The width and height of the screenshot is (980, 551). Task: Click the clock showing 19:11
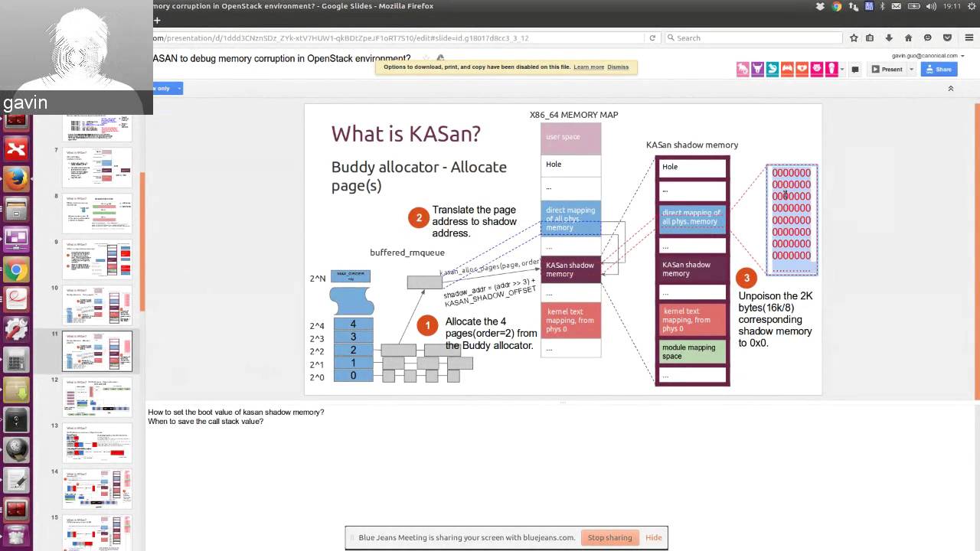pyautogui.click(x=952, y=6)
